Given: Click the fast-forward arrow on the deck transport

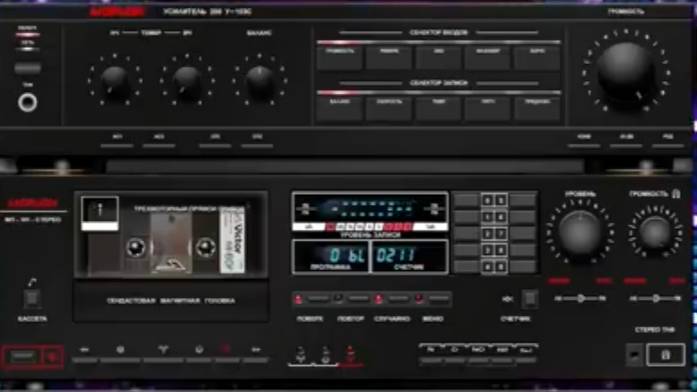Looking at the screenshot, I should click(256, 350).
